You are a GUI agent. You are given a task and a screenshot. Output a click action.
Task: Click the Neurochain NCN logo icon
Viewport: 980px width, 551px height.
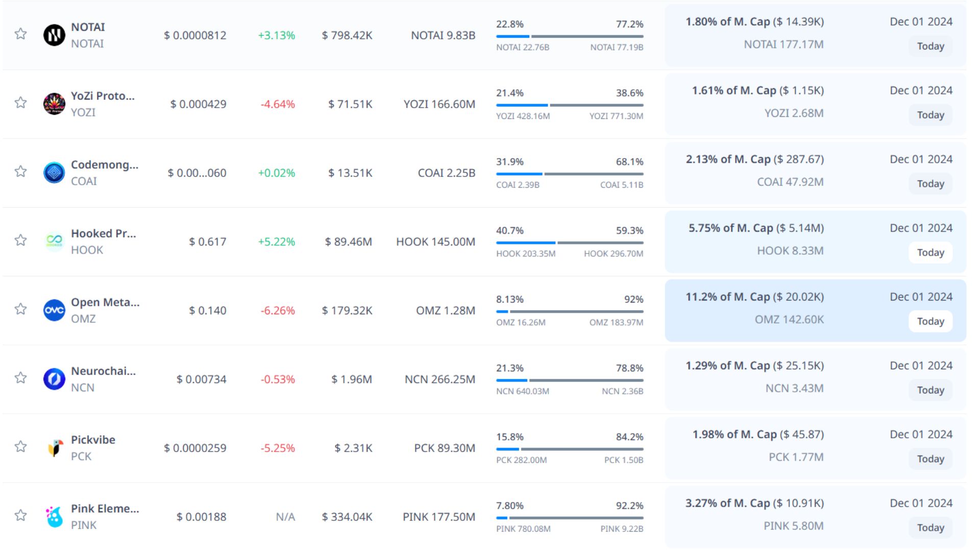(54, 379)
